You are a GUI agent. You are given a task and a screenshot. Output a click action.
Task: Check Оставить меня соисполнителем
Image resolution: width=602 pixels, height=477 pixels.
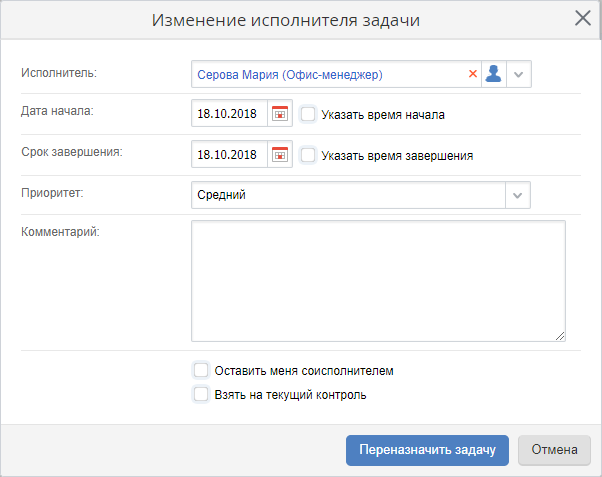click(x=201, y=371)
